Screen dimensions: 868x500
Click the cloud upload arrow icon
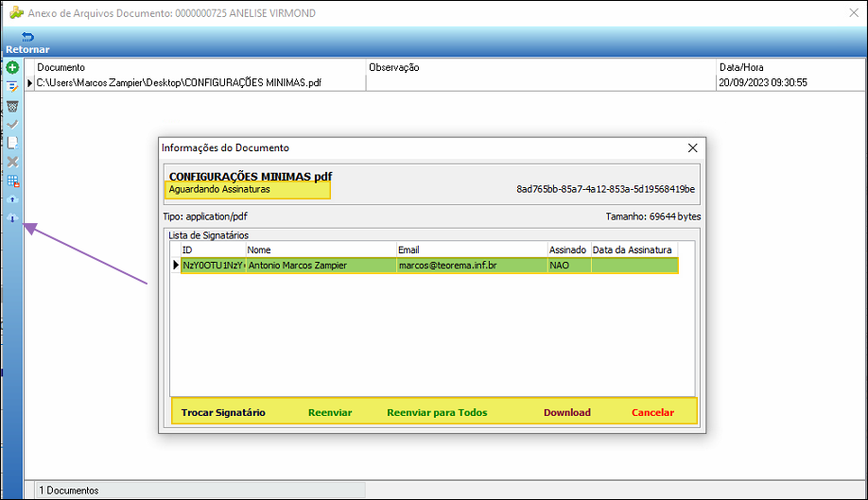pos(12,199)
